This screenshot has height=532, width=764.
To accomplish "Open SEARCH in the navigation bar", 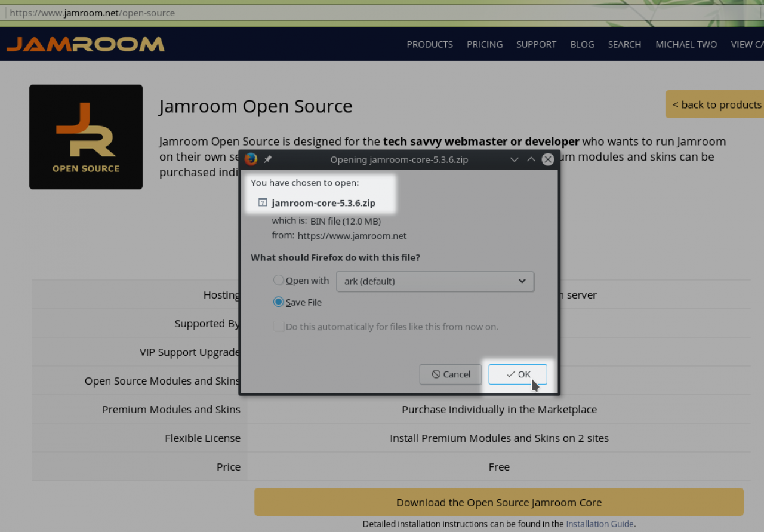I will click(624, 44).
